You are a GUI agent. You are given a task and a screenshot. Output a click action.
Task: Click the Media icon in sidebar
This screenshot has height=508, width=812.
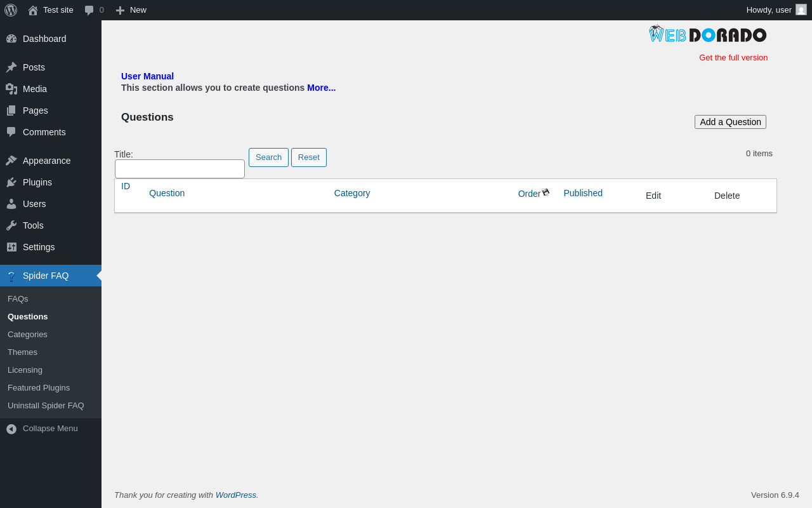click(x=11, y=89)
